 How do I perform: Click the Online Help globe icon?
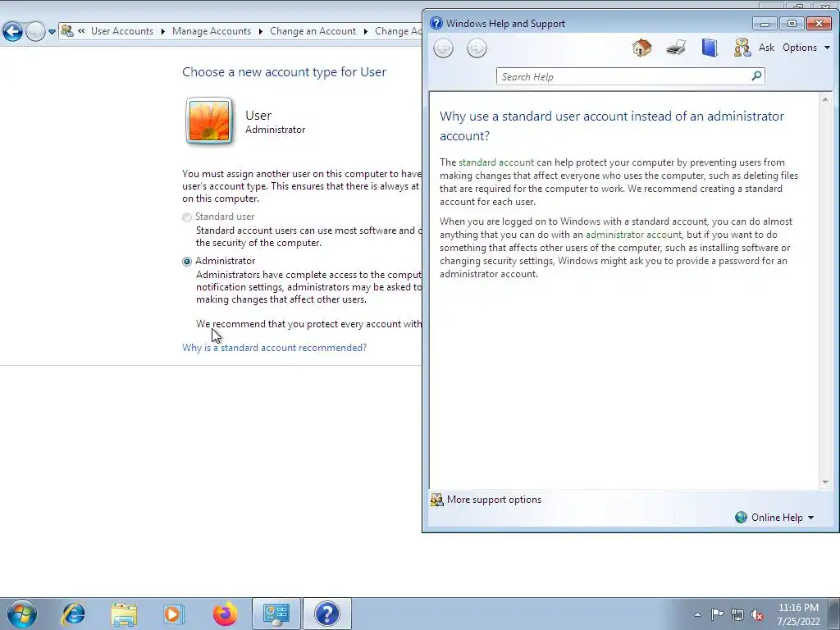click(x=741, y=518)
